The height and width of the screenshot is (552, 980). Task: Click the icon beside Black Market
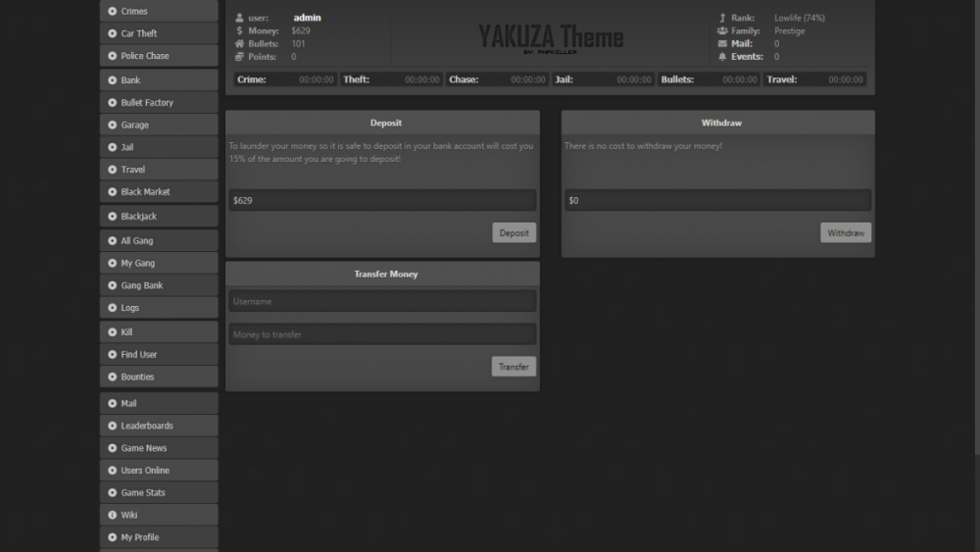(112, 192)
